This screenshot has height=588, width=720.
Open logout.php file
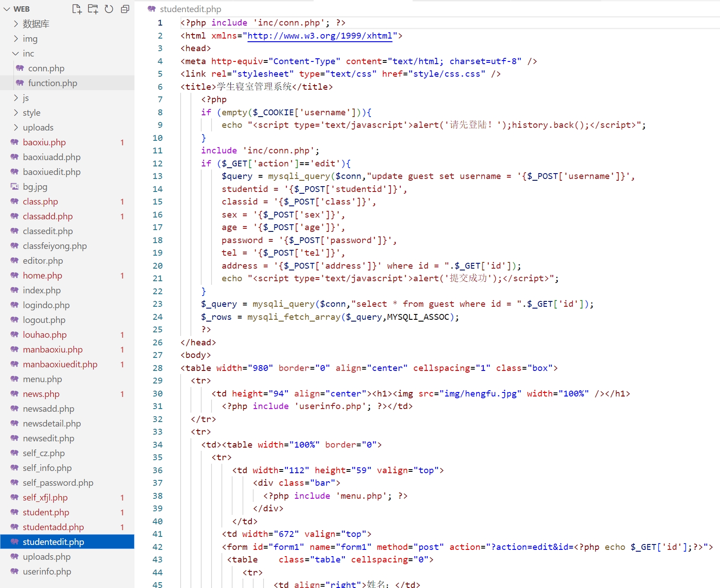click(67, 320)
